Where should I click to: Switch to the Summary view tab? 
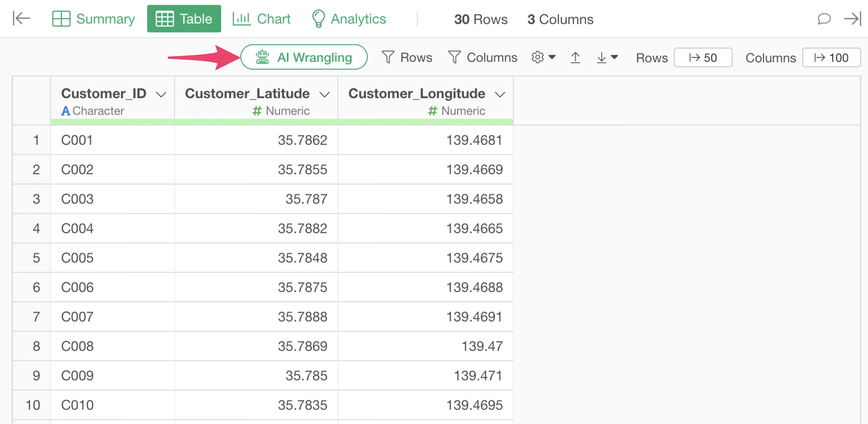(x=93, y=19)
